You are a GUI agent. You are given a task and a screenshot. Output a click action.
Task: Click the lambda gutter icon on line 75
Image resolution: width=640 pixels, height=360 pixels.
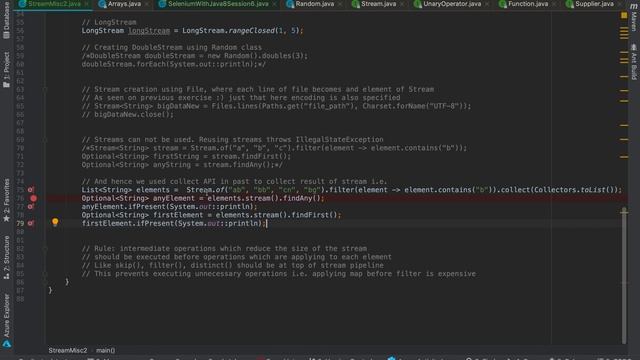(31, 190)
